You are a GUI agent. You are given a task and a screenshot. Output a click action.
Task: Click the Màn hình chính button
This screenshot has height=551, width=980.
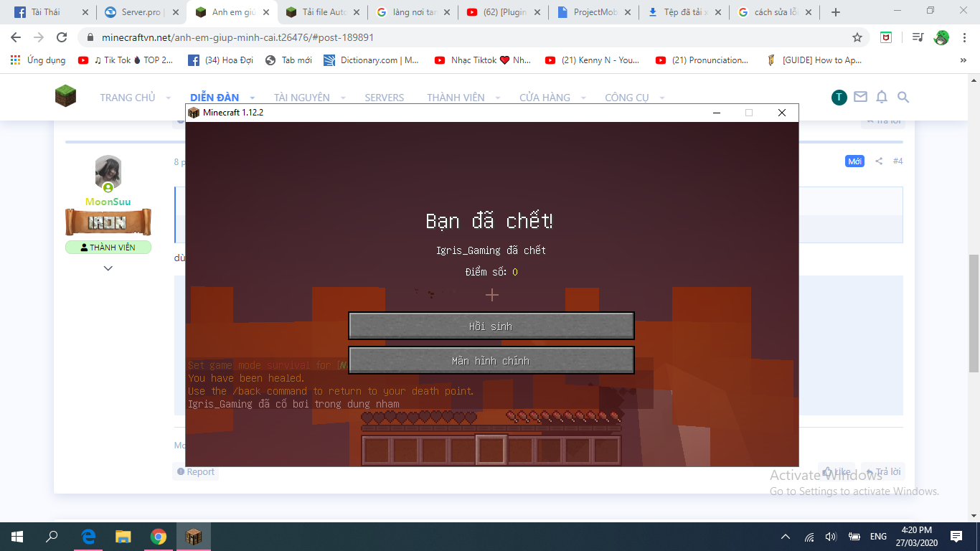[x=491, y=360]
